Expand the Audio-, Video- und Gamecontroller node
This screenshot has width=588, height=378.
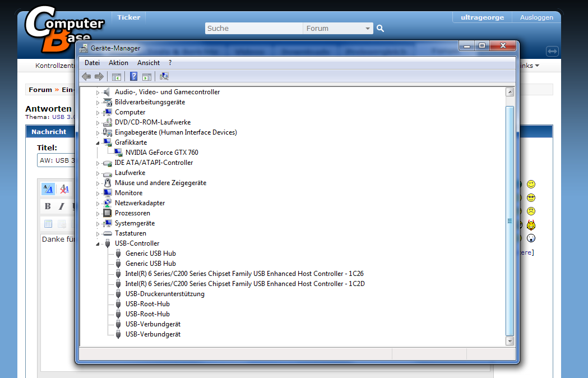pos(98,93)
